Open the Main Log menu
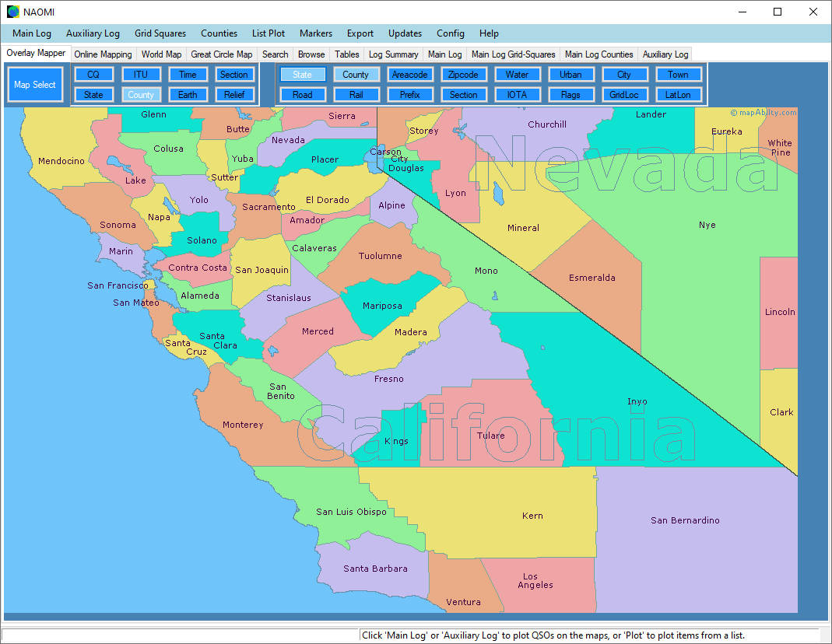The height and width of the screenshot is (644, 832). point(32,33)
